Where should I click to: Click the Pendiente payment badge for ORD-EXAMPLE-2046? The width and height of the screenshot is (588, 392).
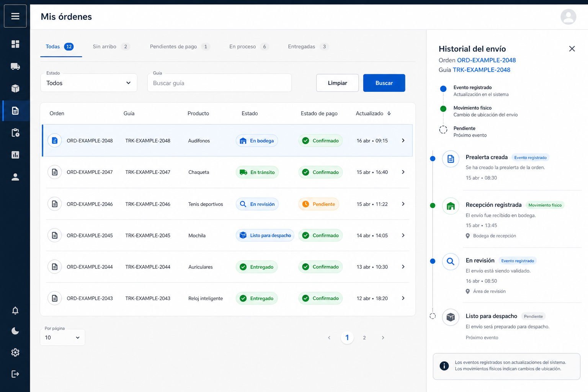(x=318, y=204)
